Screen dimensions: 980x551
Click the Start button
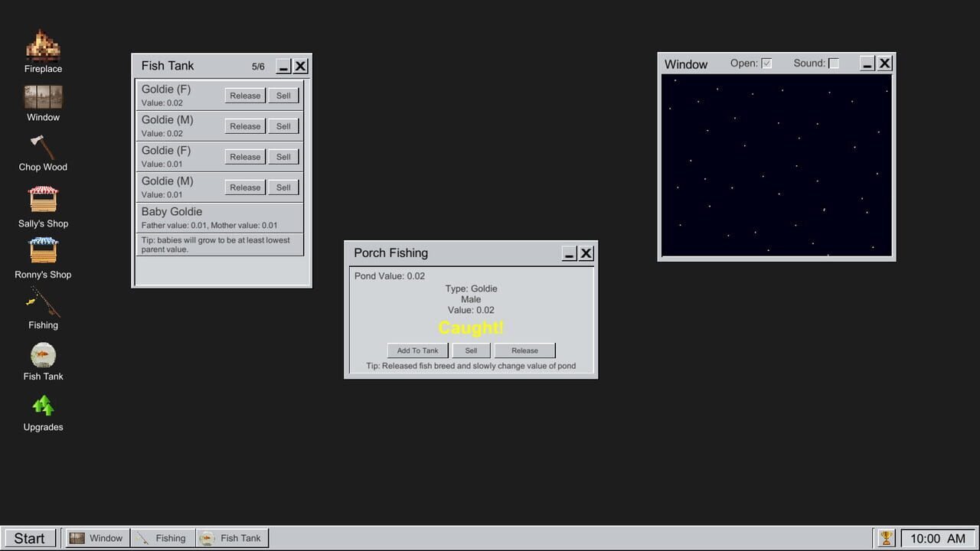[30, 538]
